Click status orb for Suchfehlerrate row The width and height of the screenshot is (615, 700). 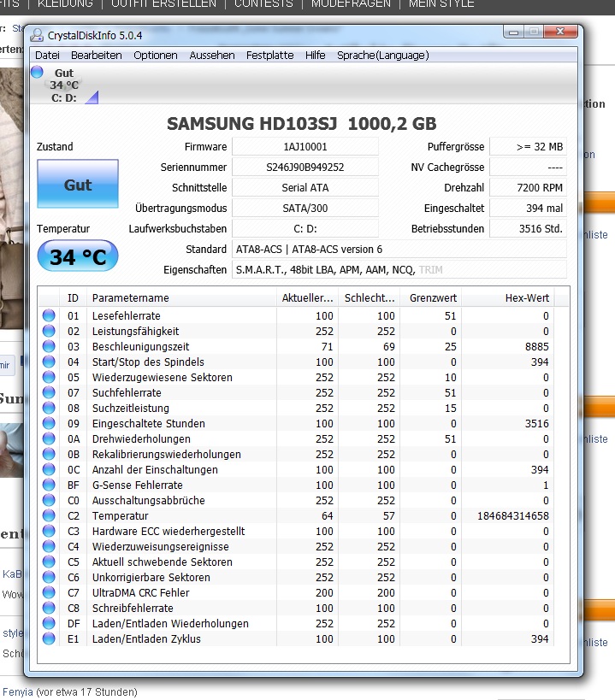(x=49, y=392)
